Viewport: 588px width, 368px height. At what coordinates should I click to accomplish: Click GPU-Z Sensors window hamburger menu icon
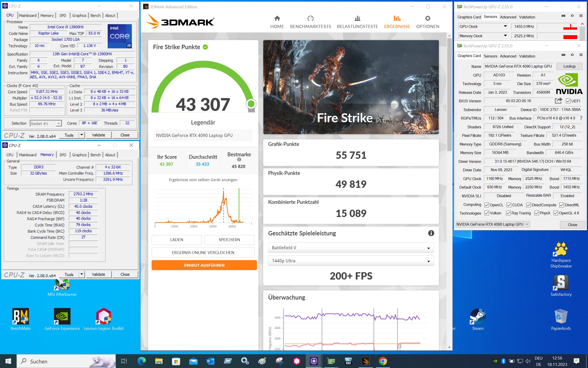[581, 16]
